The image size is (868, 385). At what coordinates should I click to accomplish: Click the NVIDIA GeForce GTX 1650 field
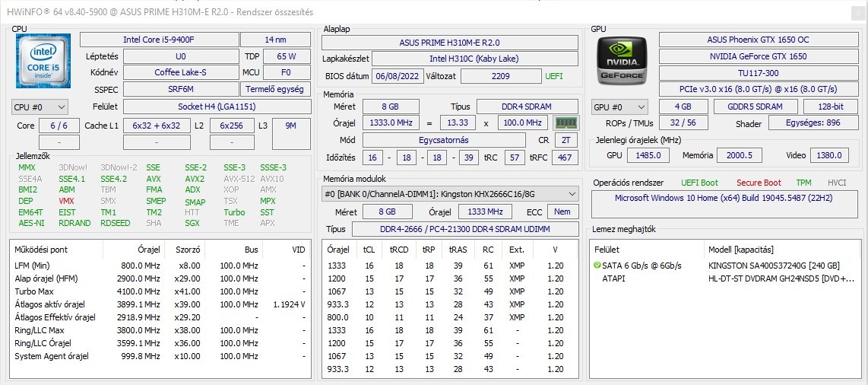(x=758, y=56)
